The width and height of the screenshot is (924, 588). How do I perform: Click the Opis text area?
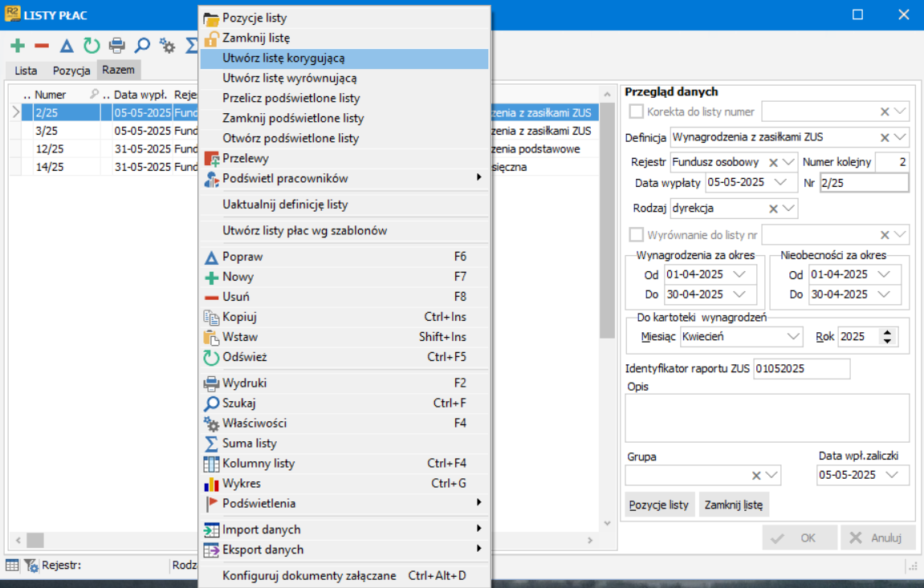pyautogui.click(x=767, y=418)
